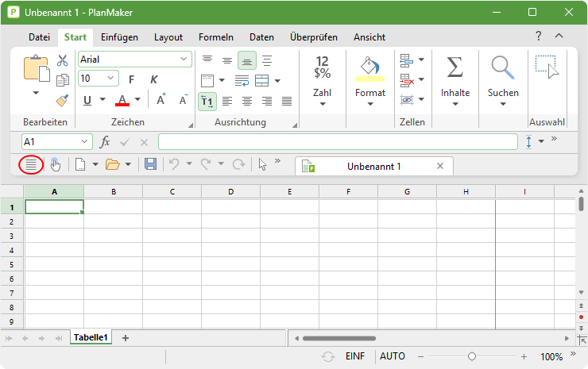Viewport: 588px width, 369px height.
Task: Delete cells icon with red X
Action: 407,80
